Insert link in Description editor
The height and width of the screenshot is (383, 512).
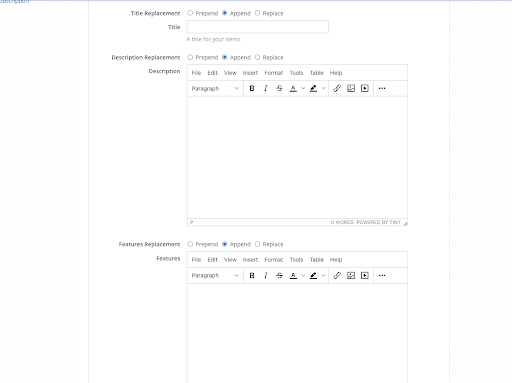[x=337, y=88]
